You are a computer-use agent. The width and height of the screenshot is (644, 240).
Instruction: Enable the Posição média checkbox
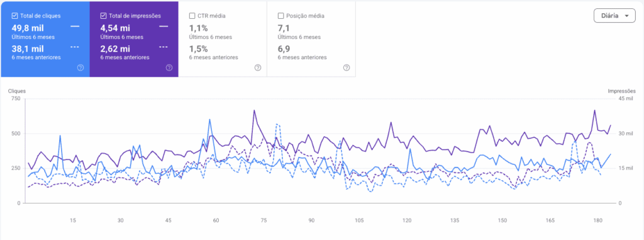coord(281,16)
